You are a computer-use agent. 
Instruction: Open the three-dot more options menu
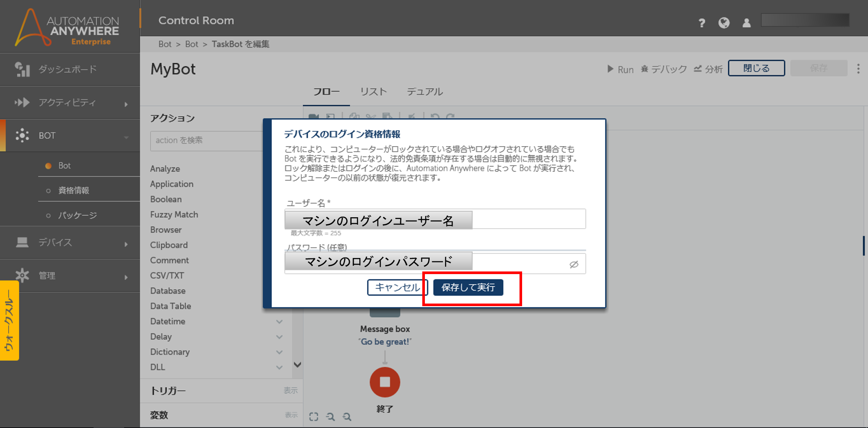point(858,69)
